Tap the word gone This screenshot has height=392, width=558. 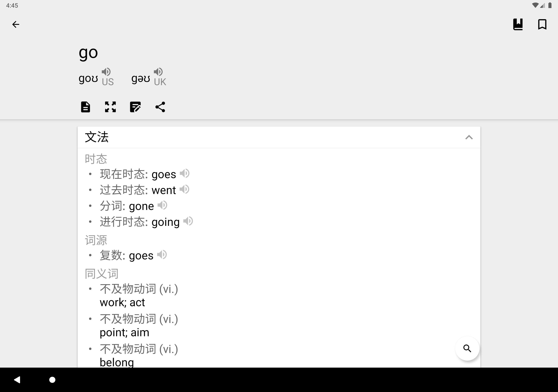(x=141, y=206)
